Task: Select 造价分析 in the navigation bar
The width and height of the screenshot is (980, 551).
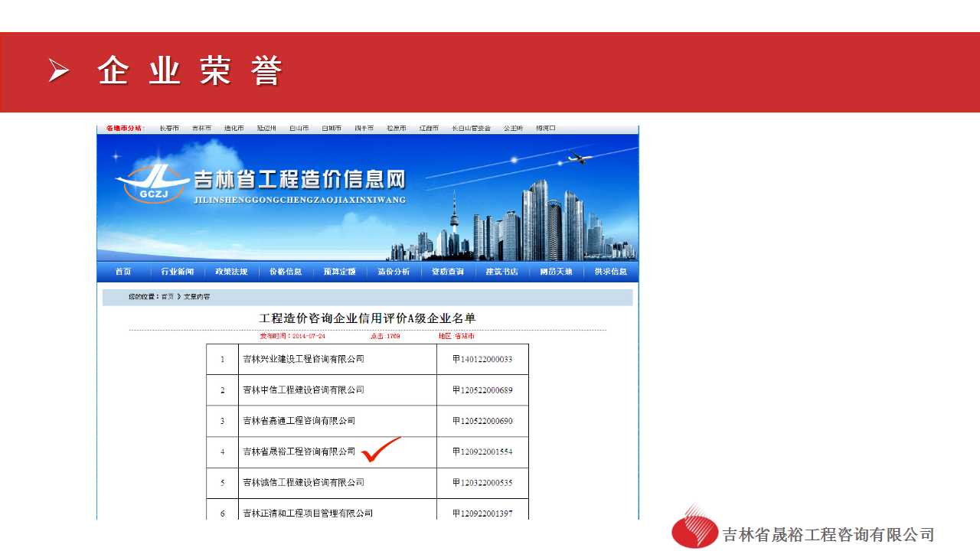Action: (x=394, y=272)
